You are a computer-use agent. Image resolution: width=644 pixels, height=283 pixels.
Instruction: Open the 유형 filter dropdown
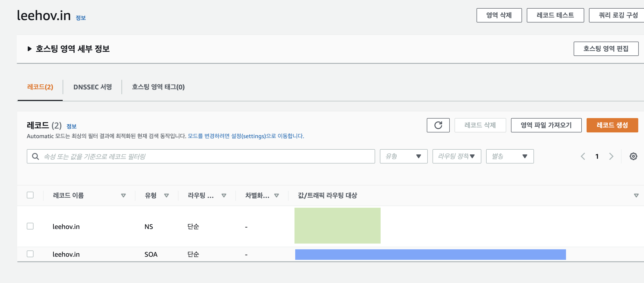pos(403,156)
